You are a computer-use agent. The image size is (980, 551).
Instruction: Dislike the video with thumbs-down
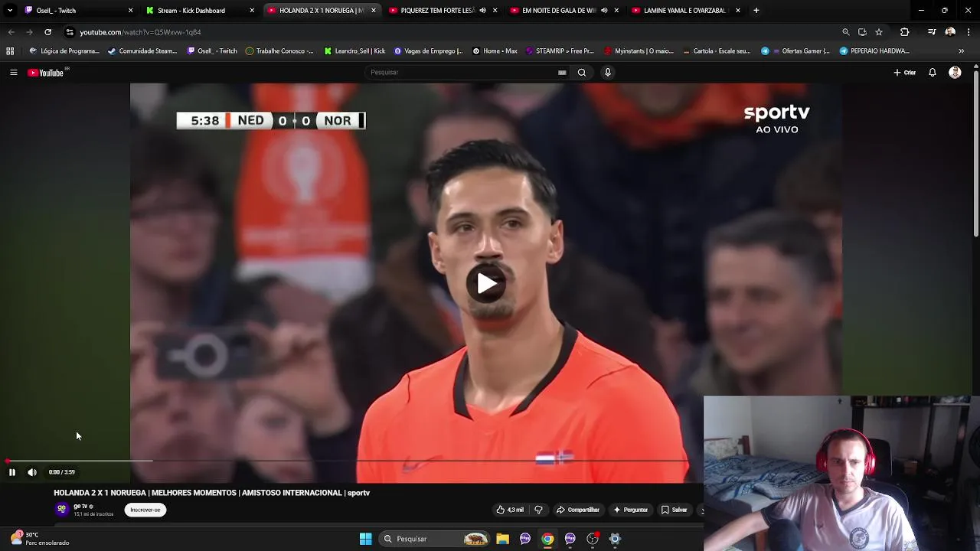coord(538,510)
